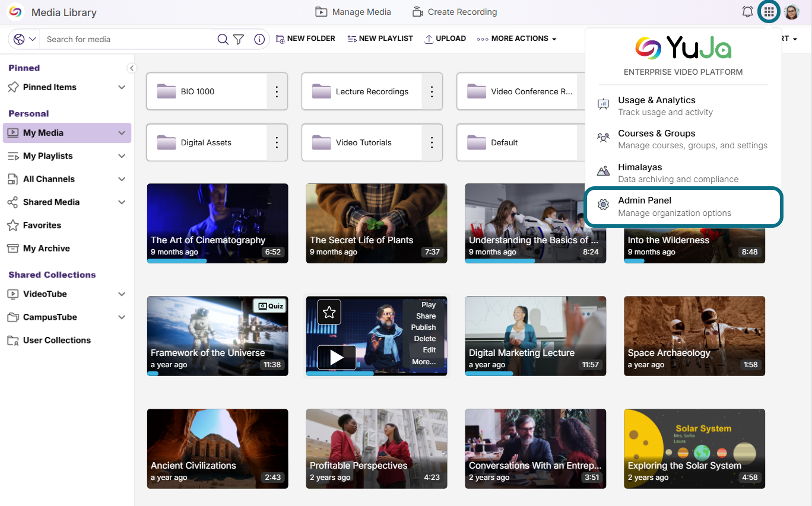Select Share in video hover menu
Viewport: 812px width, 506px height.
(x=426, y=316)
